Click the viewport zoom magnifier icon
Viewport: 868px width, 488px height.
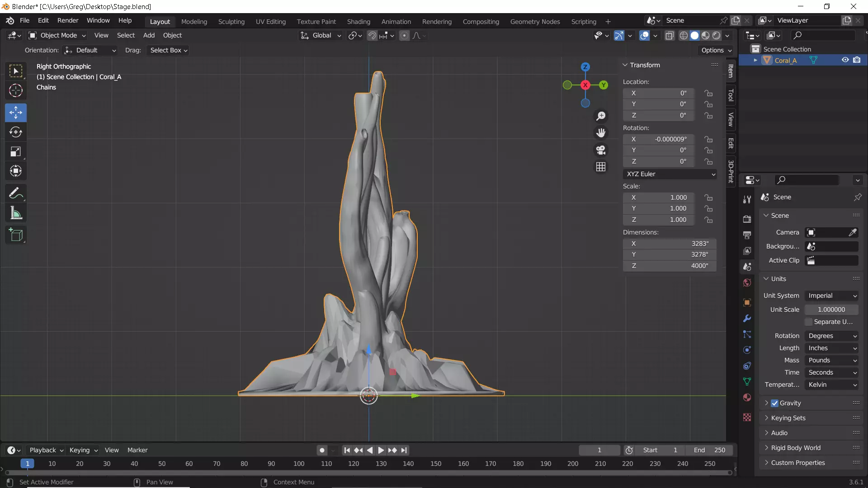click(x=601, y=116)
